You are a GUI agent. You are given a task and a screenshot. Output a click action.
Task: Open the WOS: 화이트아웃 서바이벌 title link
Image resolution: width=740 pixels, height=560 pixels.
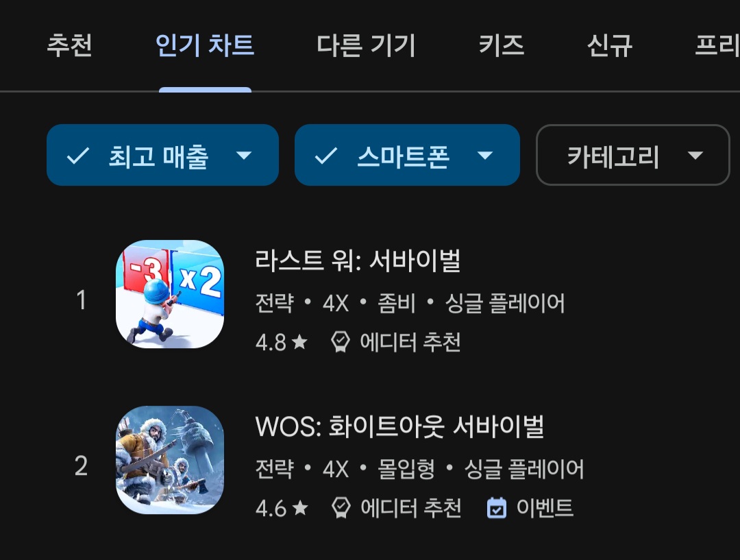pyautogui.click(x=399, y=426)
